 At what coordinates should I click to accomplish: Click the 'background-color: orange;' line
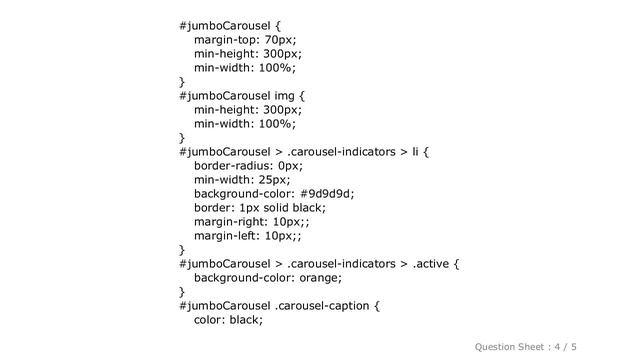pos(268,278)
